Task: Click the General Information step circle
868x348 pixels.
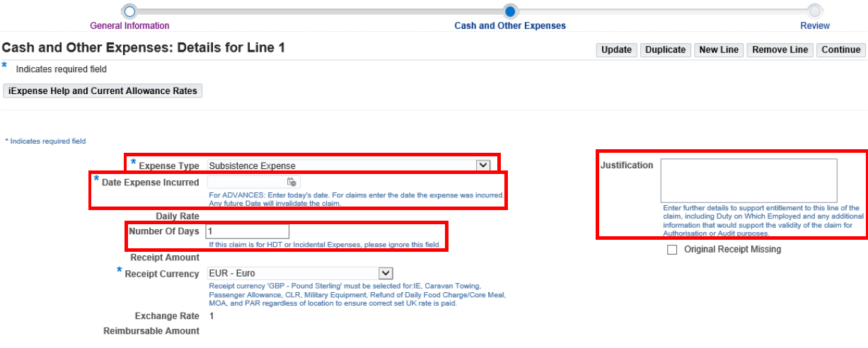Action: pyautogui.click(x=129, y=11)
